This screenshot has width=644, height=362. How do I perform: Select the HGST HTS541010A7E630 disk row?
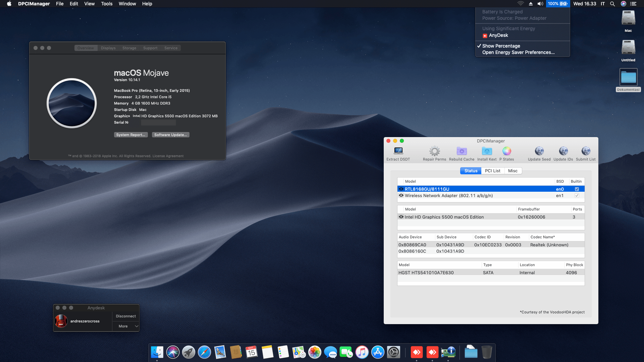click(x=491, y=273)
